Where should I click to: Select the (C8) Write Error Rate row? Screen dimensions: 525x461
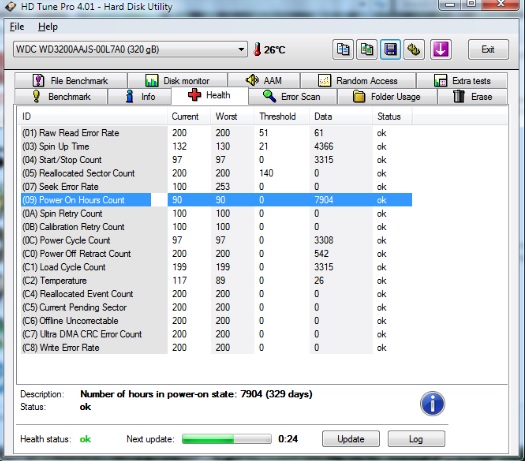216,347
